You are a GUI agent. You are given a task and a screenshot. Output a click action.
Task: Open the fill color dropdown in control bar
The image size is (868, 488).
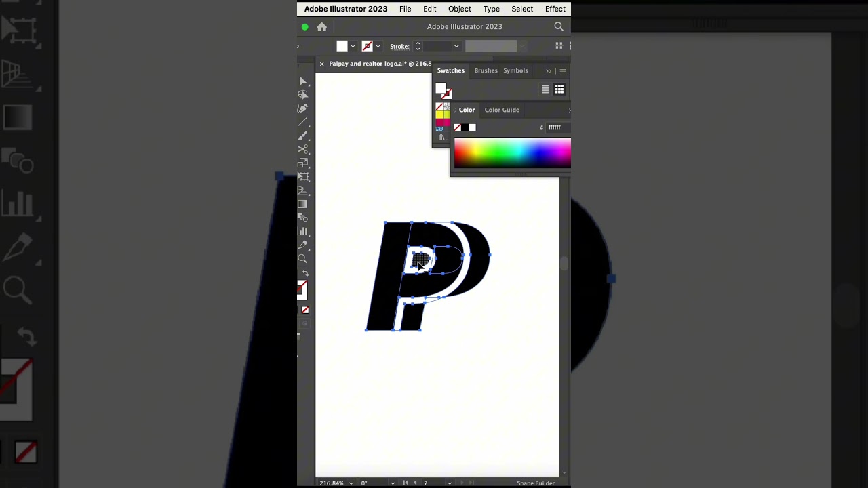coord(353,46)
